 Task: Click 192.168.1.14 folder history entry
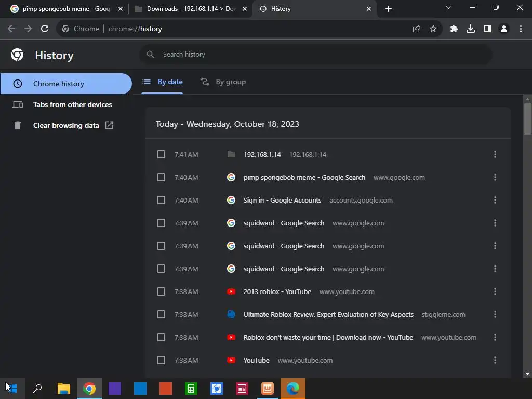(x=262, y=155)
